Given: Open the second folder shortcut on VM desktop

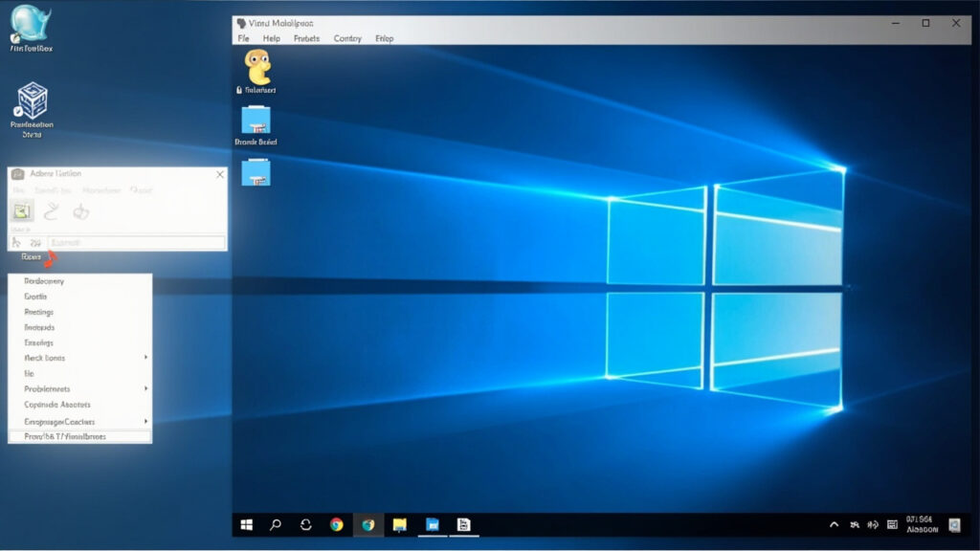Looking at the screenshot, I should pyautogui.click(x=256, y=172).
